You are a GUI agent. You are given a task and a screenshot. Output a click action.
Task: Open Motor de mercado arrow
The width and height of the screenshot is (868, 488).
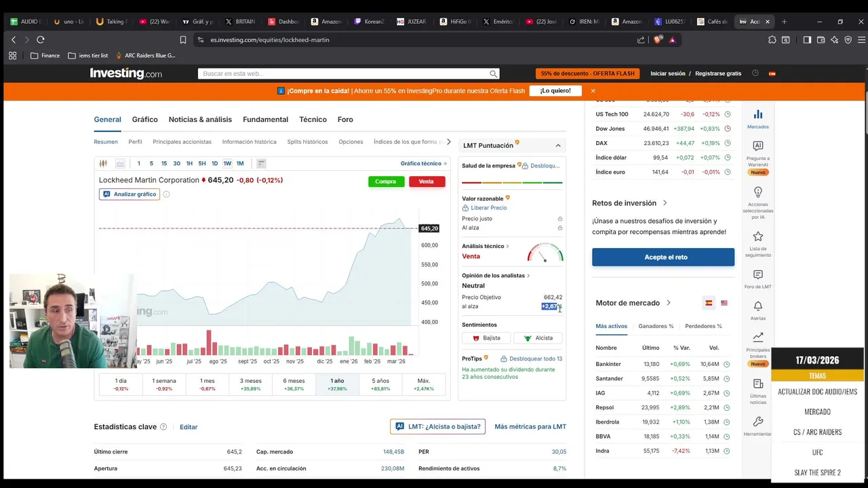[x=668, y=303]
